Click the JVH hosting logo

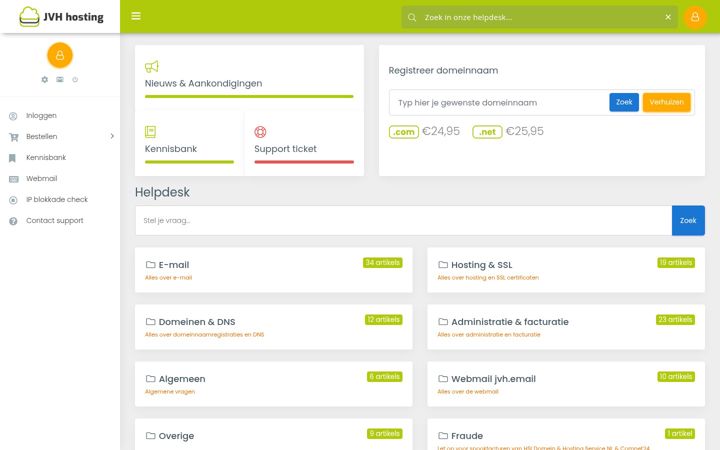click(61, 17)
